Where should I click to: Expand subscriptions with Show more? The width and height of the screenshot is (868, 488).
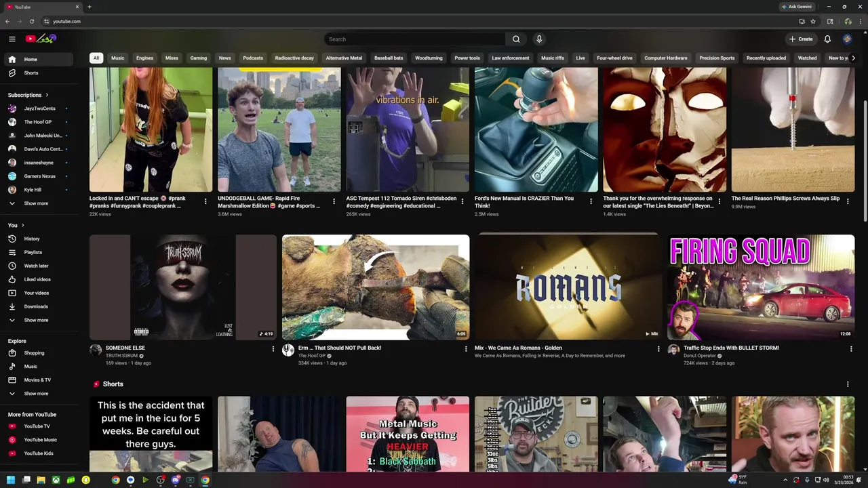click(36, 203)
